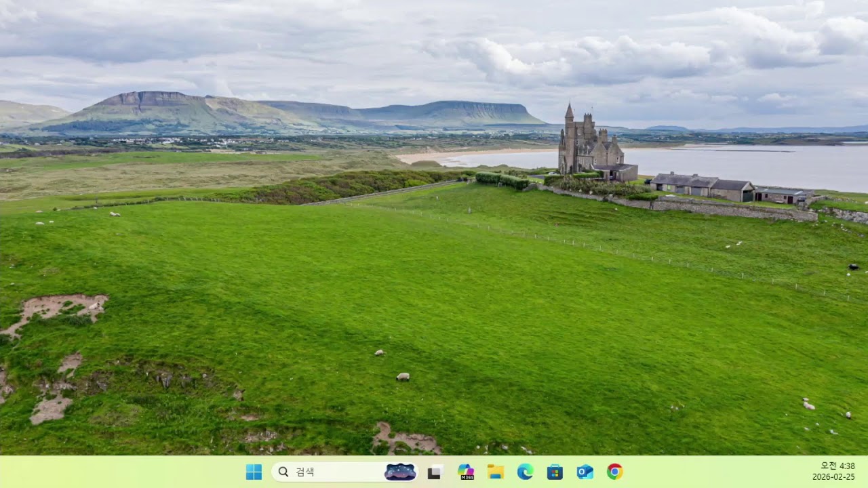Viewport: 868px width, 488px height.
Task: Open Task View from the taskbar
Action: 435,472
